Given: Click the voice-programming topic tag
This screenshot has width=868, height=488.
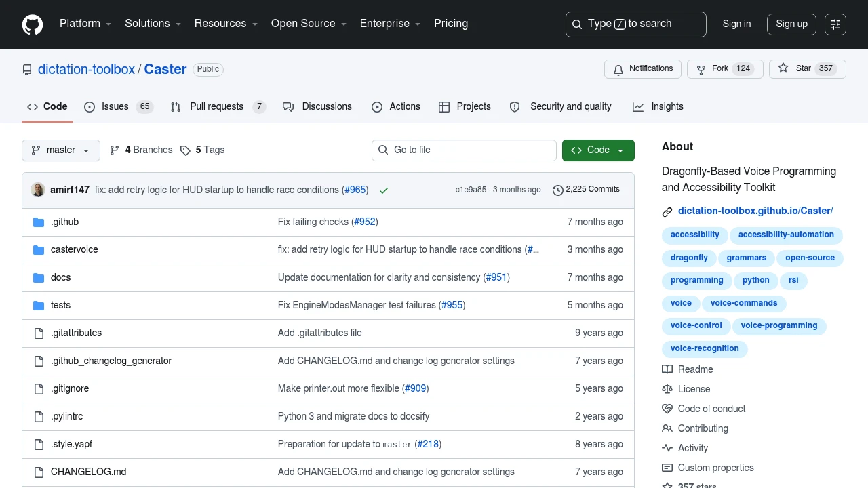Looking at the screenshot, I should 779,326.
